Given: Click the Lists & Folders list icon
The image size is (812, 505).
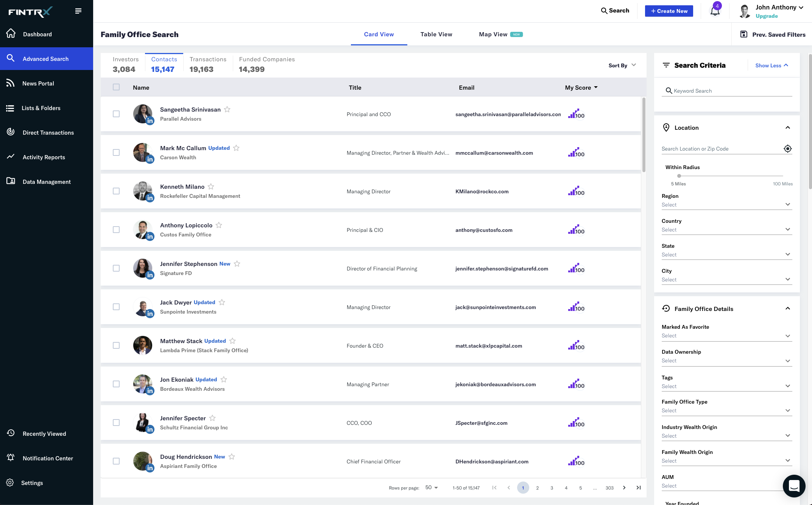Looking at the screenshot, I should (10, 108).
